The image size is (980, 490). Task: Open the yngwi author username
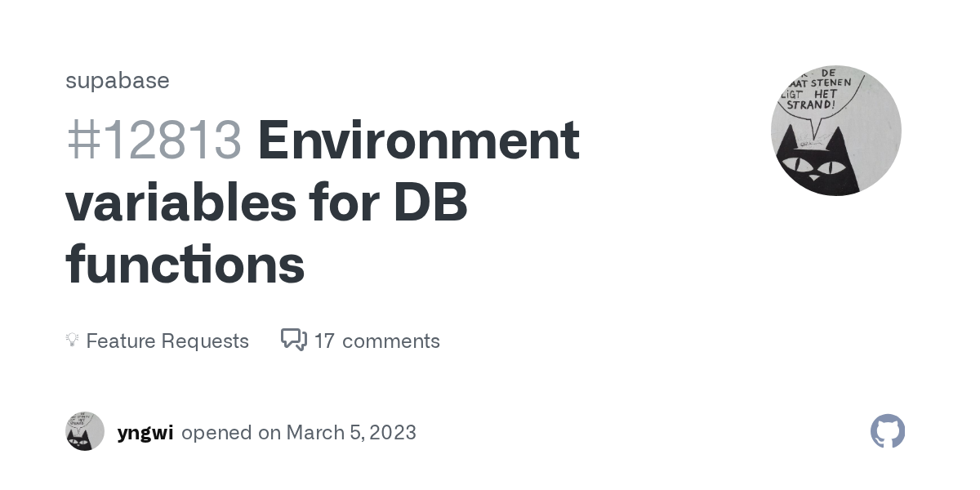(x=145, y=432)
